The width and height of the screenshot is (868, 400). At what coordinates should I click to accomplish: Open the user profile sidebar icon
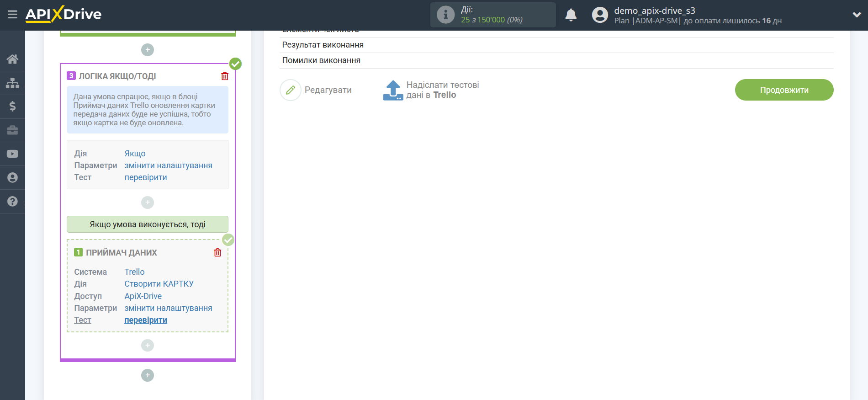click(12, 178)
